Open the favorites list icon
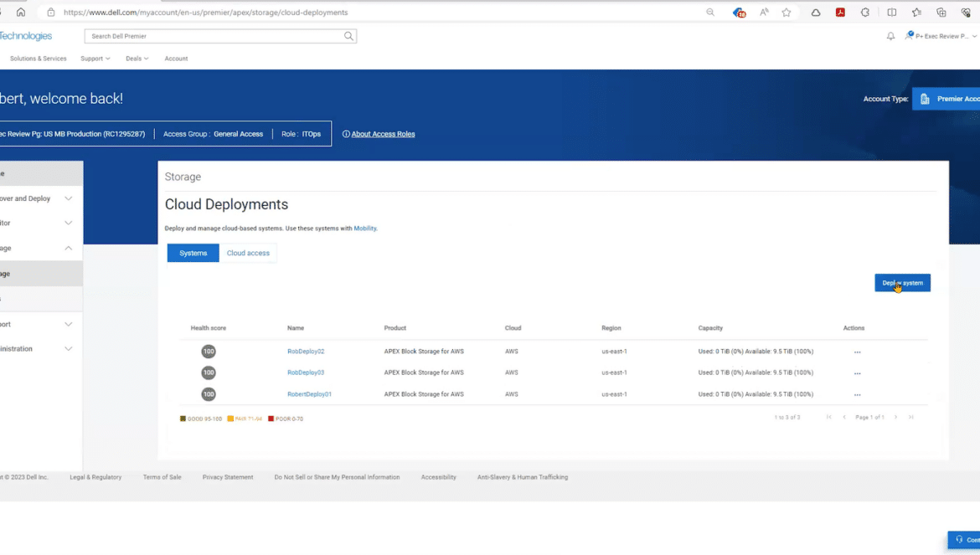This screenshot has width=980, height=555. pyautogui.click(x=916, y=12)
